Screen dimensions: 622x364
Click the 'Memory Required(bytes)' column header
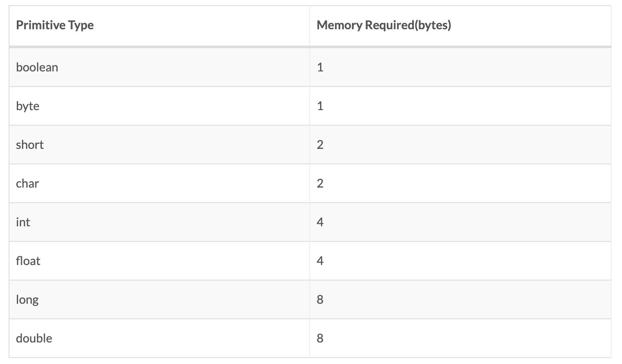tap(383, 25)
